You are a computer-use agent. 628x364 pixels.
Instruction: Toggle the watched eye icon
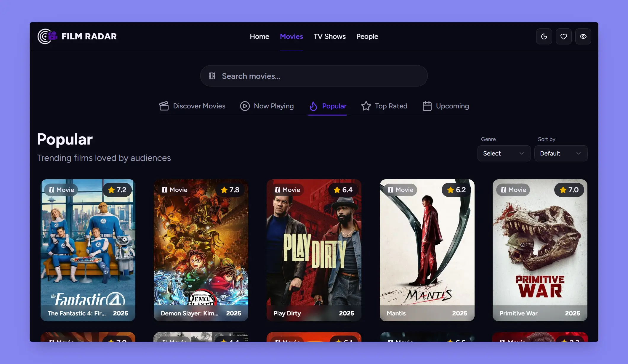[x=583, y=36]
